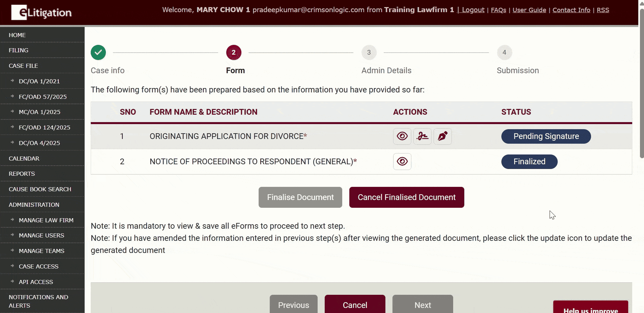Click the Help us improve feedback button

(x=590, y=309)
